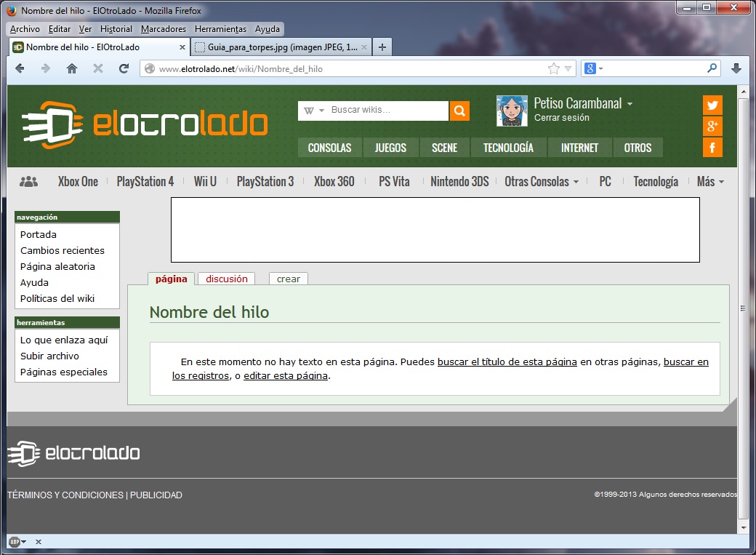Click the search magnifier in the Google search box
756x555 pixels.
(712, 68)
